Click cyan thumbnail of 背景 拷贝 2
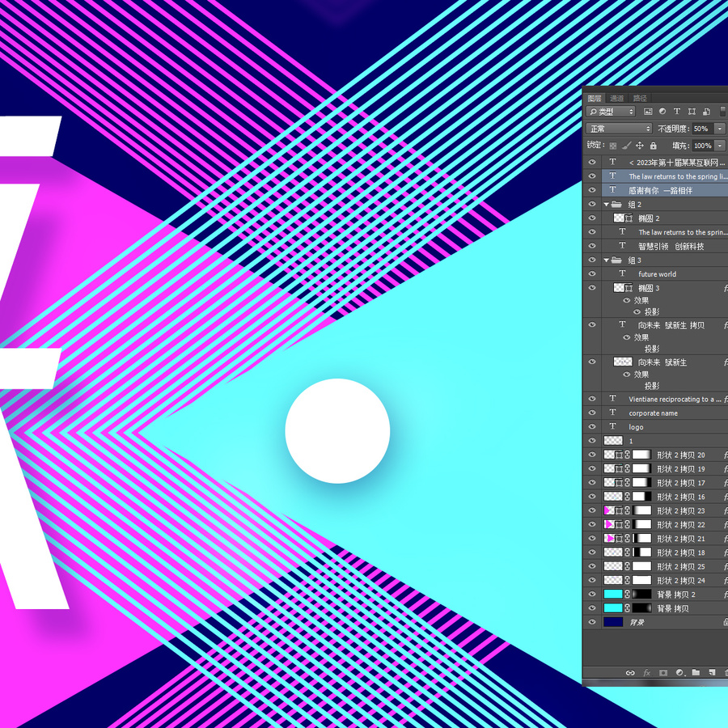 613,595
